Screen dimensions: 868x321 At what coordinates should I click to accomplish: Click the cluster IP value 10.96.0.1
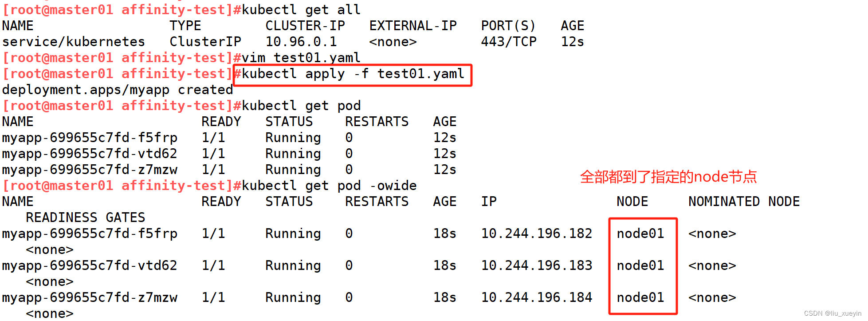(301, 42)
